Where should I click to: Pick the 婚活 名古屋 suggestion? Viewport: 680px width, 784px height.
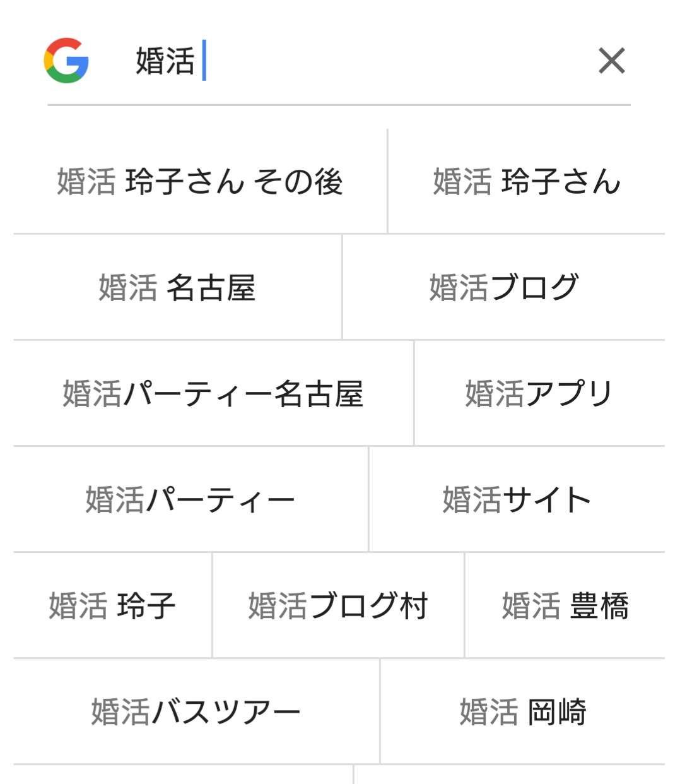coord(177,288)
